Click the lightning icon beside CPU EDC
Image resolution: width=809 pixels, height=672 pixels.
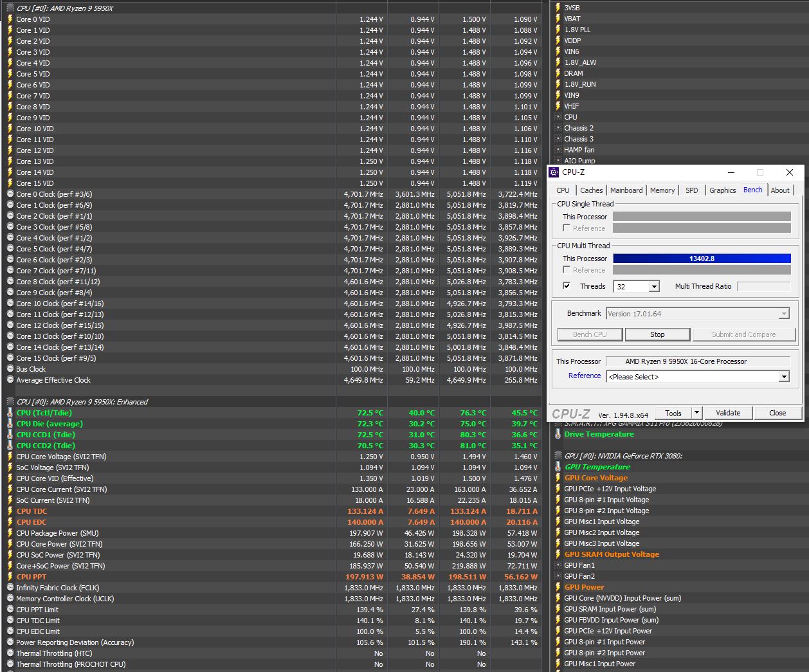tap(10, 522)
